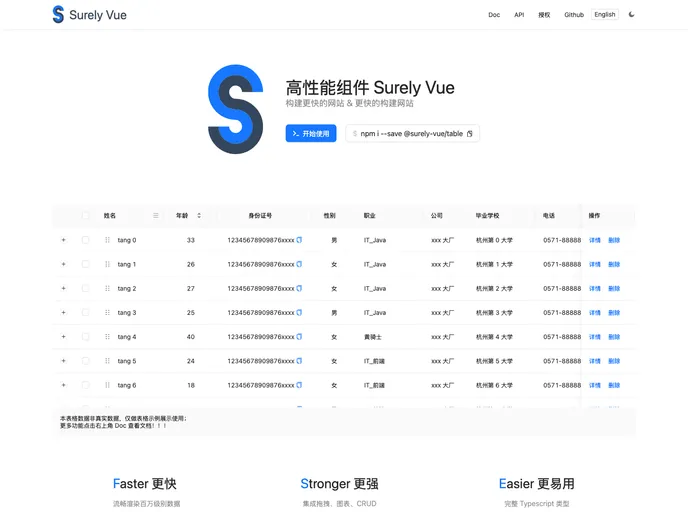Image resolution: width=688 pixels, height=512 pixels.
Task: Copy ID number in tang 3 row
Action: point(299,312)
